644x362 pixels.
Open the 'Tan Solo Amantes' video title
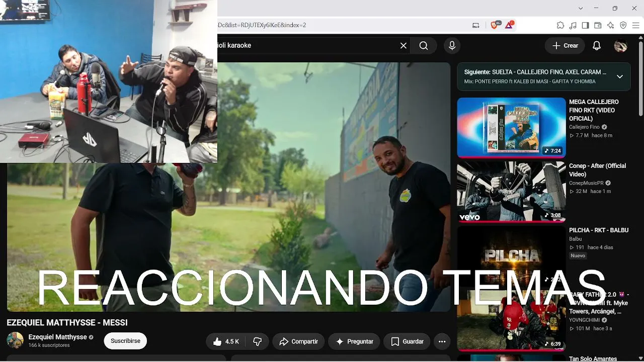pyautogui.click(x=593, y=358)
